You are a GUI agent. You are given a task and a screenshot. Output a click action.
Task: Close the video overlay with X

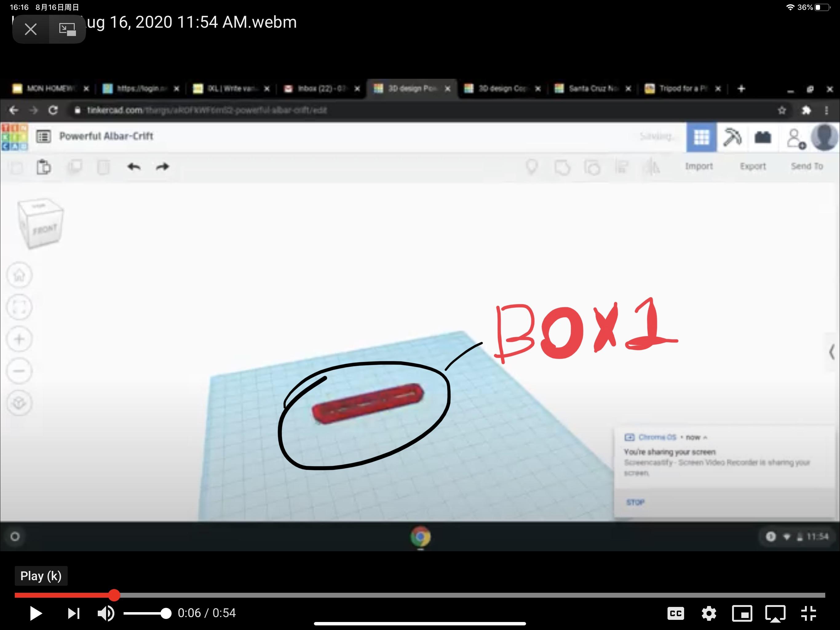pyautogui.click(x=30, y=29)
